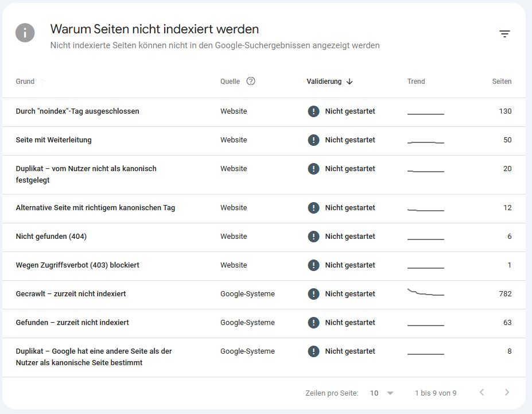Open 'Durch noindex-Tag ausgeschlossen' row

click(77, 111)
